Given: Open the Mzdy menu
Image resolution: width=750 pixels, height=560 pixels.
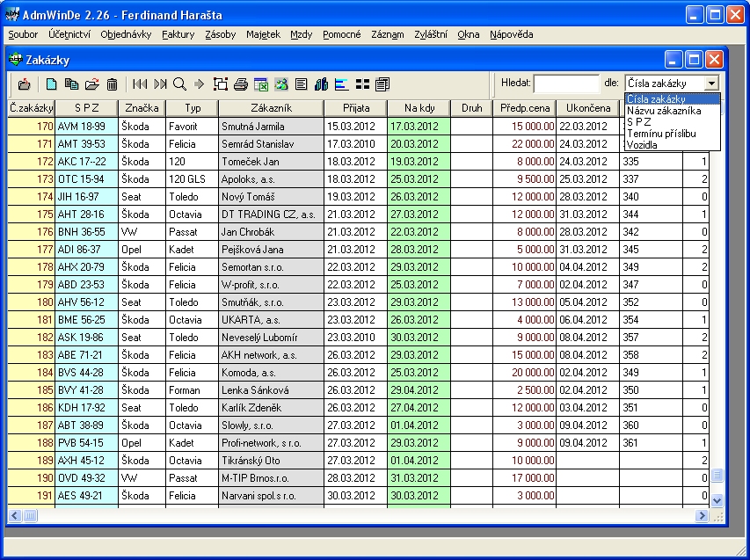Looking at the screenshot, I should click(x=301, y=34).
